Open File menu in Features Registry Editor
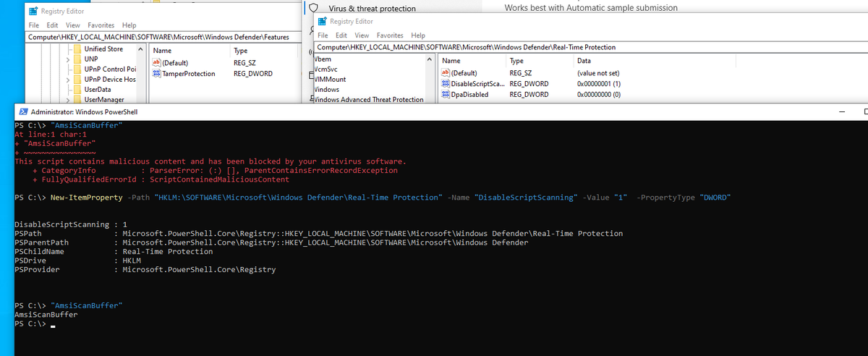 pos(34,25)
